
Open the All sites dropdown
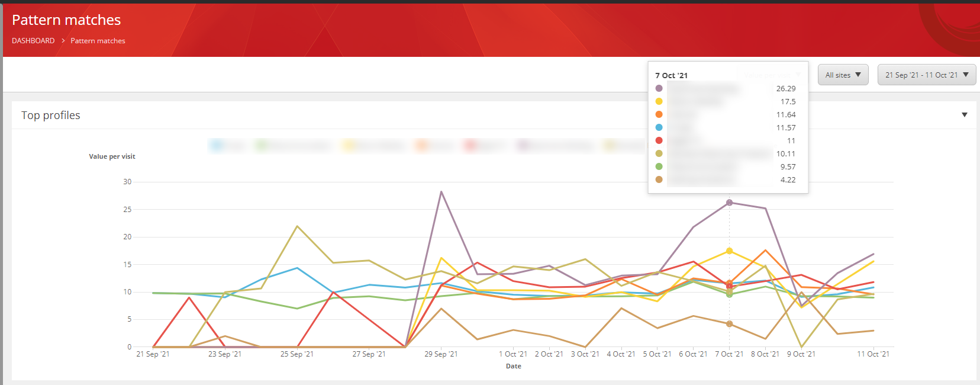coord(843,75)
